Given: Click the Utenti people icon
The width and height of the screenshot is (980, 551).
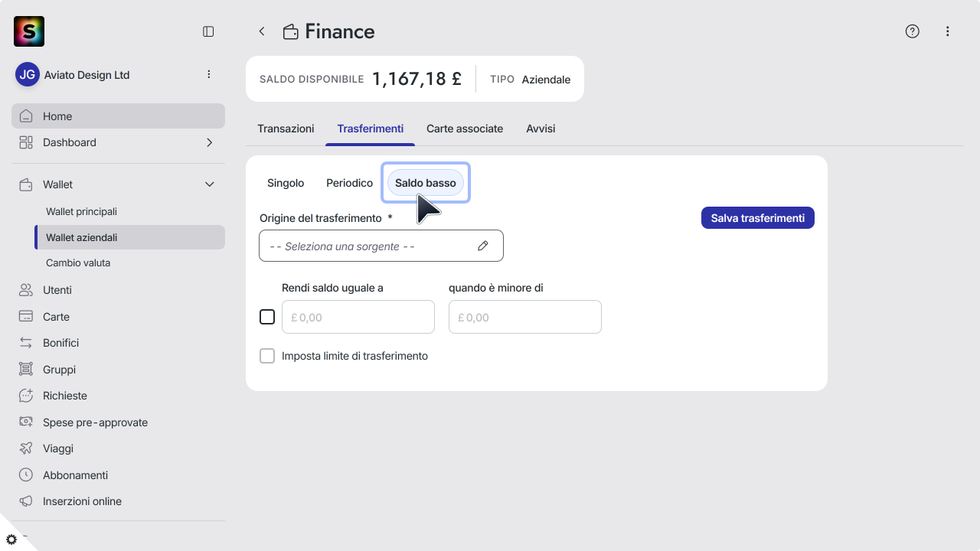Looking at the screenshot, I should click(26, 290).
